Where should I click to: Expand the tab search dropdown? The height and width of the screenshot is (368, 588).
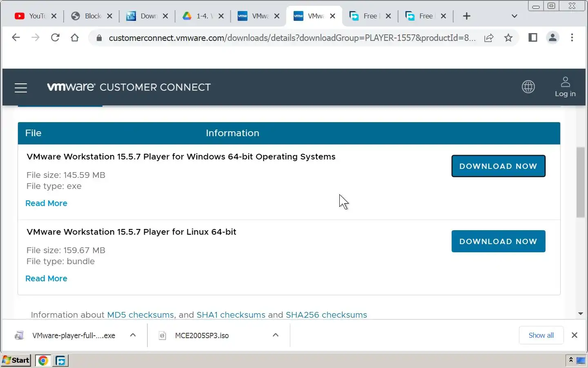(x=514, y=16)
